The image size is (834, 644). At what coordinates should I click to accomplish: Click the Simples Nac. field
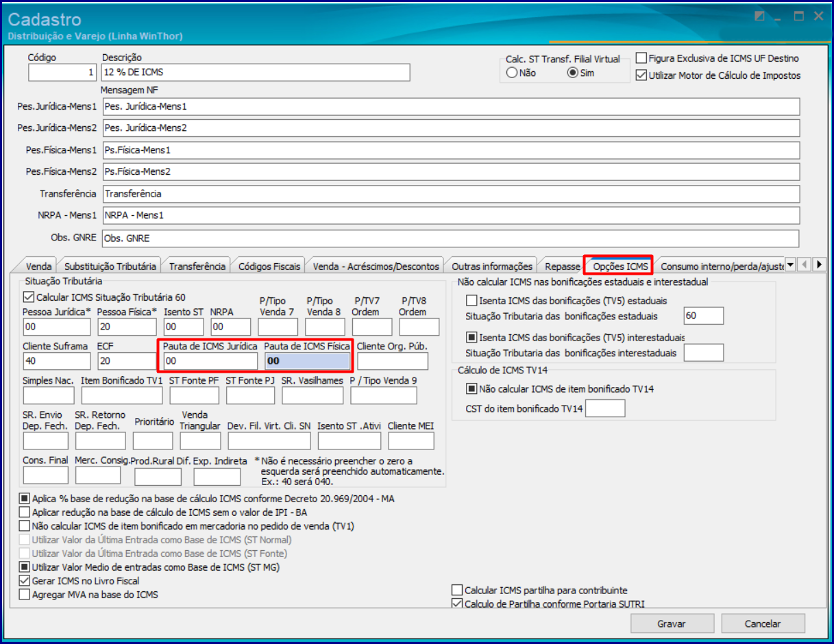coord(49,395)
